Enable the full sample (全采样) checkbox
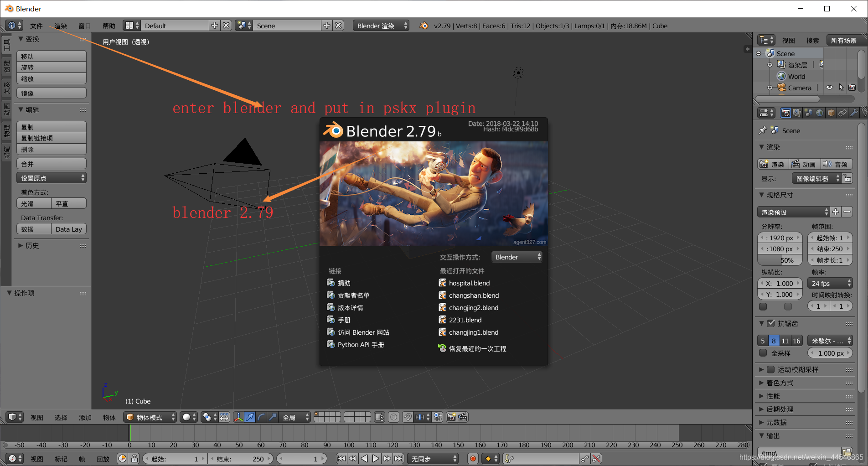868x466 pixels. [763, 353]
